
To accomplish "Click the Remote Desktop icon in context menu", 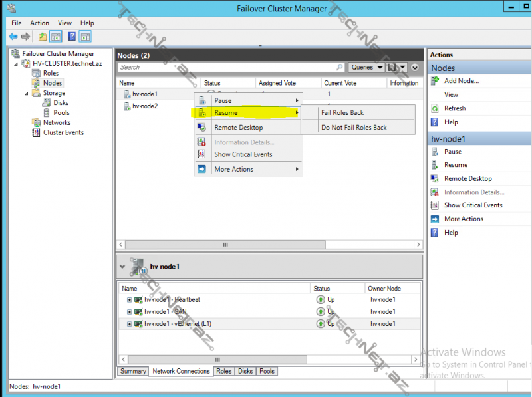I will tap(201, 128).
